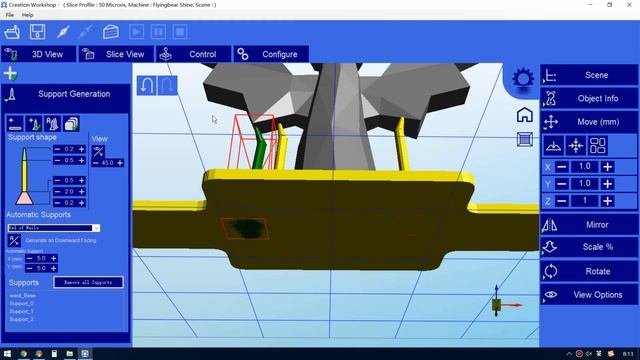Undo the last action in viewport
This screenshot has width=640, height=360.
(147, 85)
